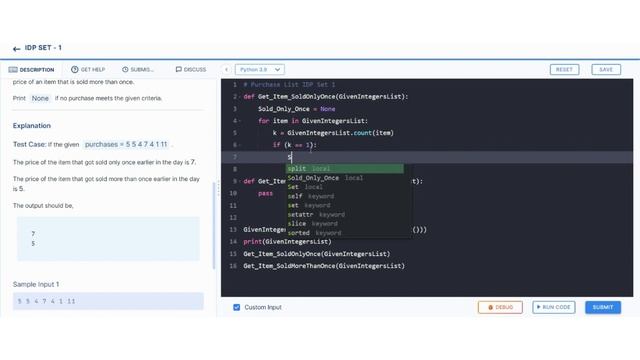Click the Description book icon
The height and width of the screenshot is (360, 640).
pyautogui.click(x=13, y=70)
